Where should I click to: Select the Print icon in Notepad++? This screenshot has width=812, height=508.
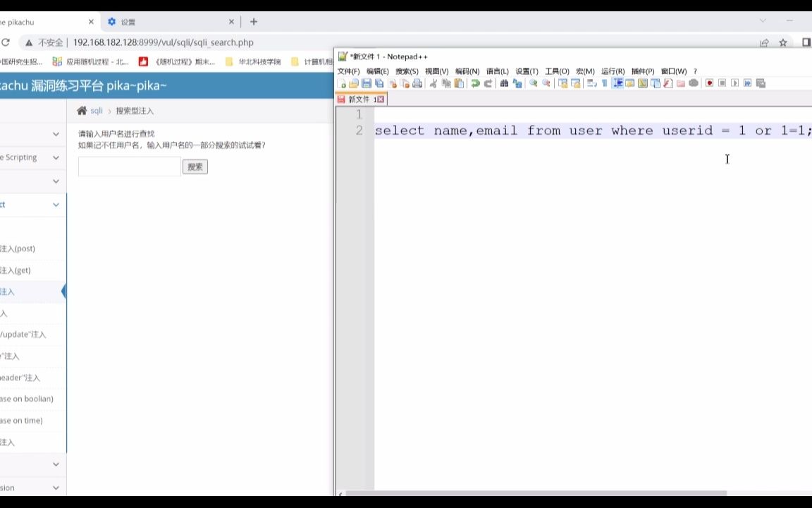(x=417, y=83)
